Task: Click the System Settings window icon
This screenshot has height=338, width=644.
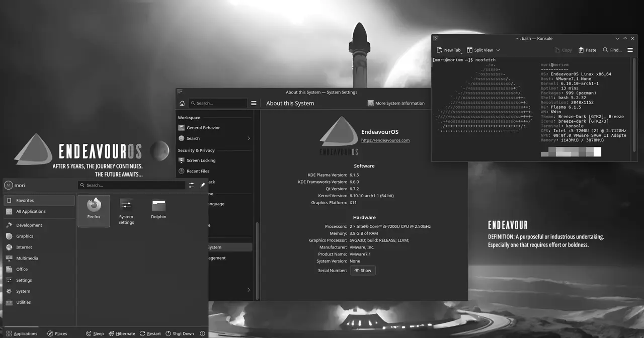Action: (180, 92)
